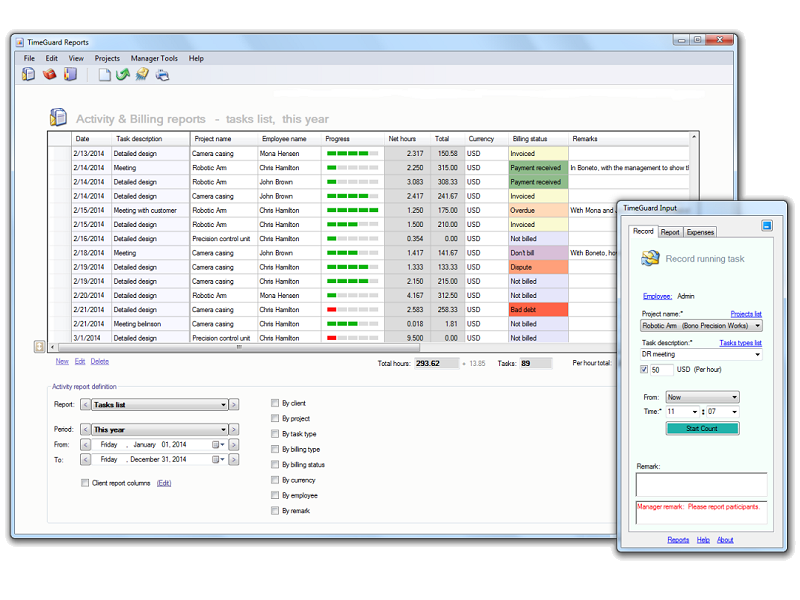Open the Manager Tools menu
The image size is (800, 600).
coord(153,58)
